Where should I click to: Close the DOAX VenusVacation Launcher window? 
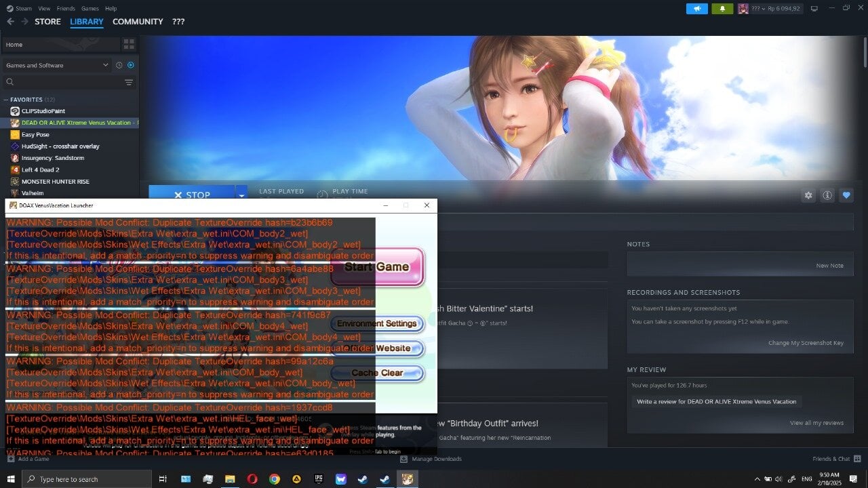coord(427,205)
